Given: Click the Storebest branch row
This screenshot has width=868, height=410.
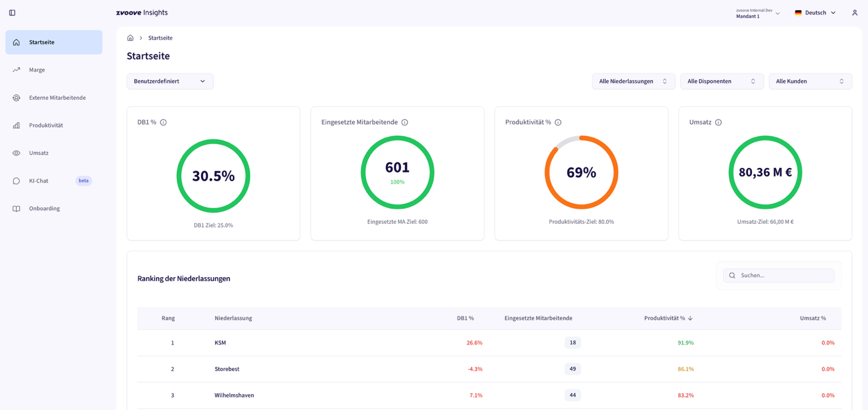Looking at the screenshot, I should pos(227,369).
